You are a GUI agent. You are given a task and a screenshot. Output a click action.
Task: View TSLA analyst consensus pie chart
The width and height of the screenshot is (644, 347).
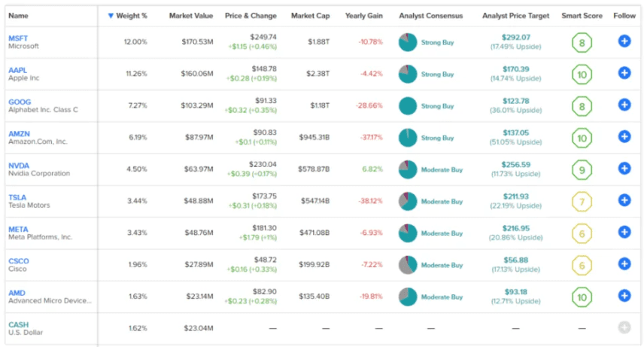[408, 202]
